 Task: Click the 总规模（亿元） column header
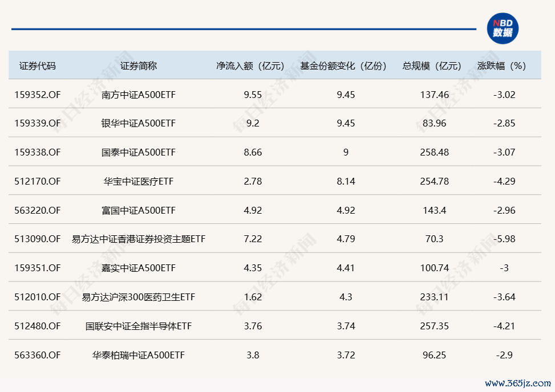(x=432, y=66)
